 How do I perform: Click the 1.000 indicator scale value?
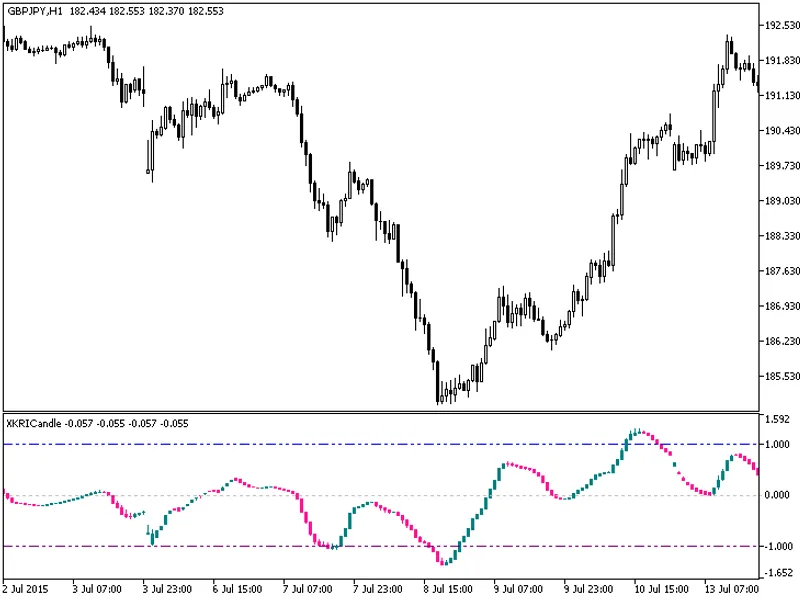(778, 444)
